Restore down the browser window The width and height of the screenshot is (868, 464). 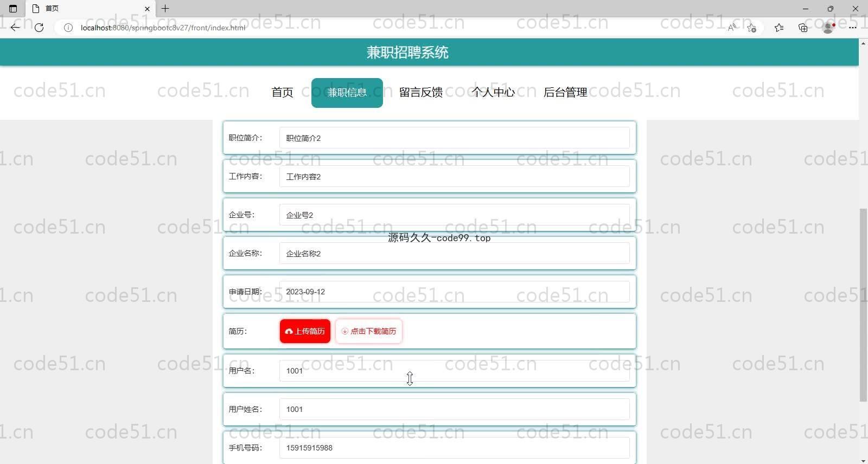[831, 8]
